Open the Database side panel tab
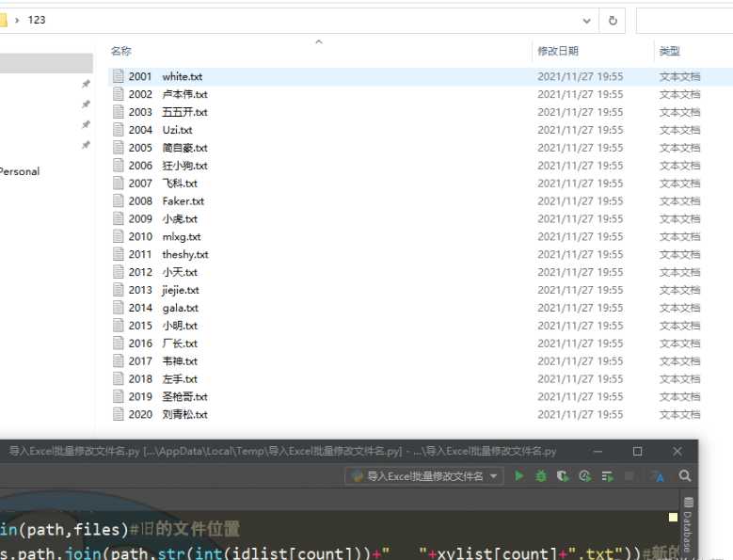This screenshot has height=560, width=733. (688, 524)
